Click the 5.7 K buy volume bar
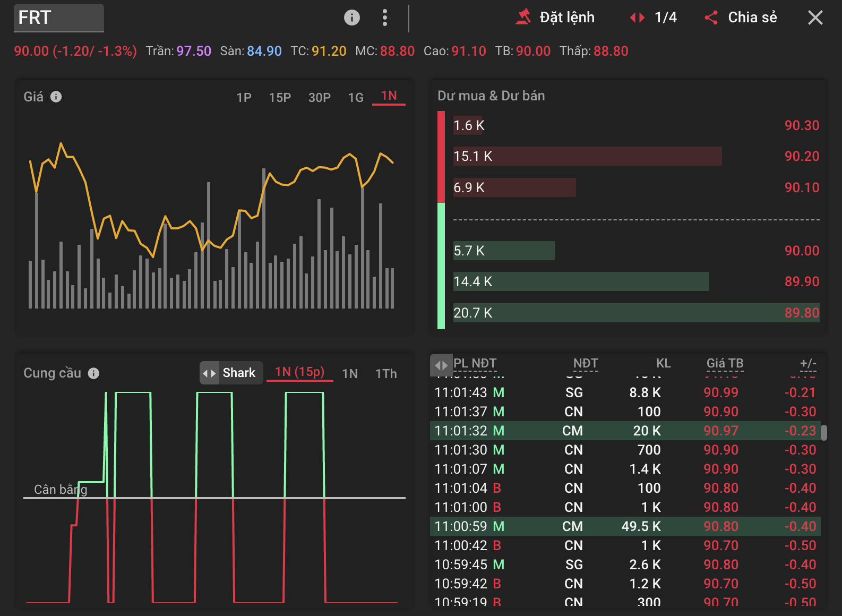This screenshot has height=616, width=842. pyautogui.click(x=504, y=251)
